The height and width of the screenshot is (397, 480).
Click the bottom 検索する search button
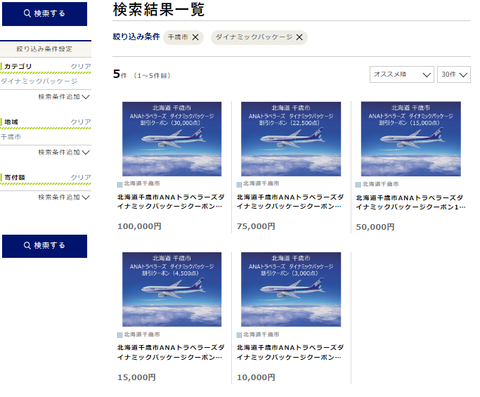(x=44, y=246)
